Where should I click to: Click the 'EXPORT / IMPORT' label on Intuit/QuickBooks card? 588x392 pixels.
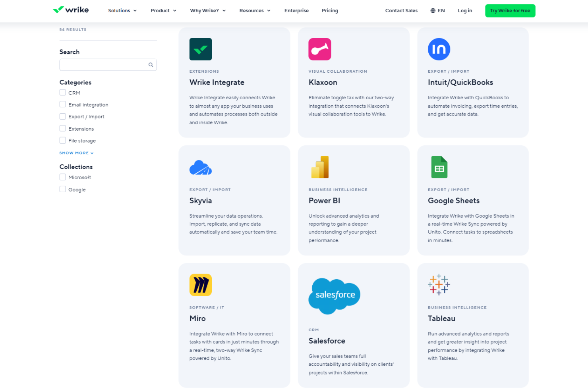[x=449, y=71]
